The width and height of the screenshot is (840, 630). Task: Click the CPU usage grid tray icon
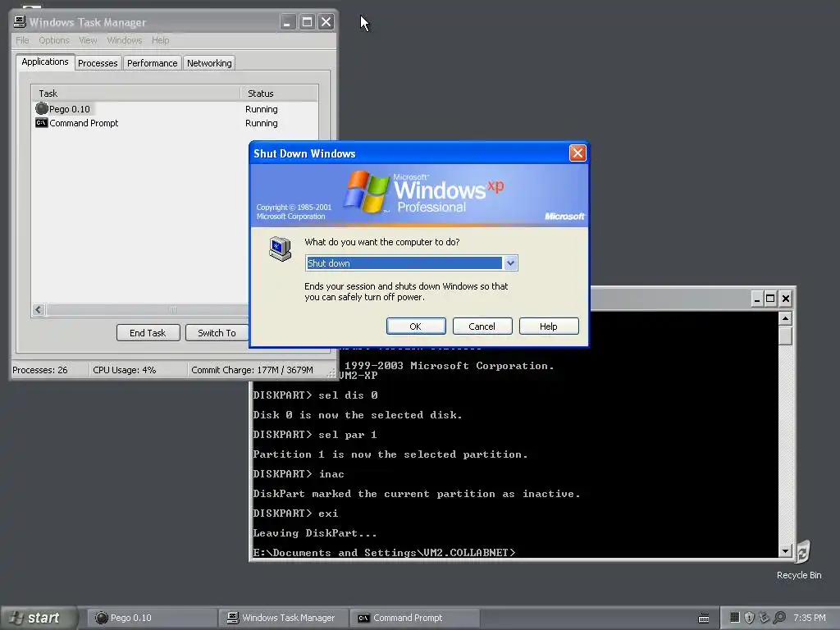pyautogui.click(x=734, y=618)
